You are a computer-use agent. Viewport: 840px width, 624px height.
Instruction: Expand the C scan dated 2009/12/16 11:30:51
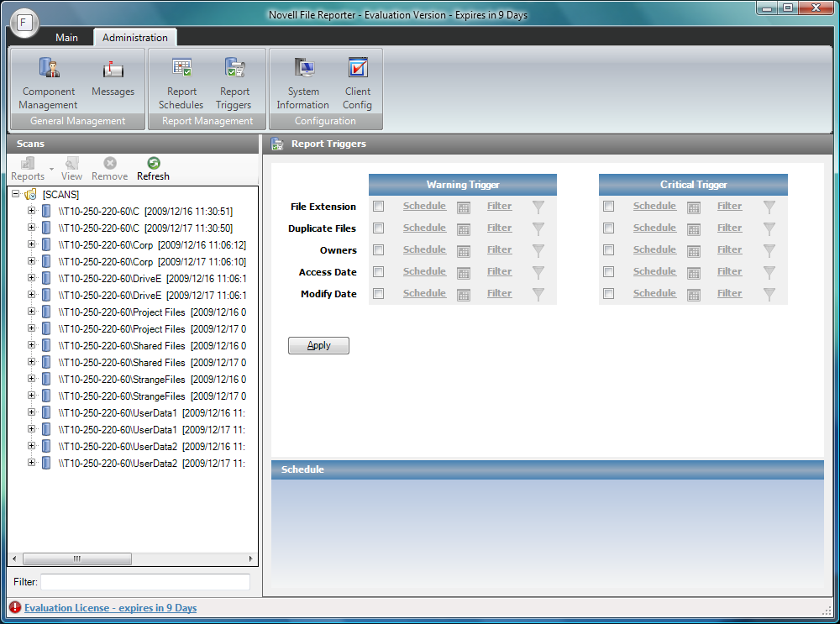coord(32,211)
